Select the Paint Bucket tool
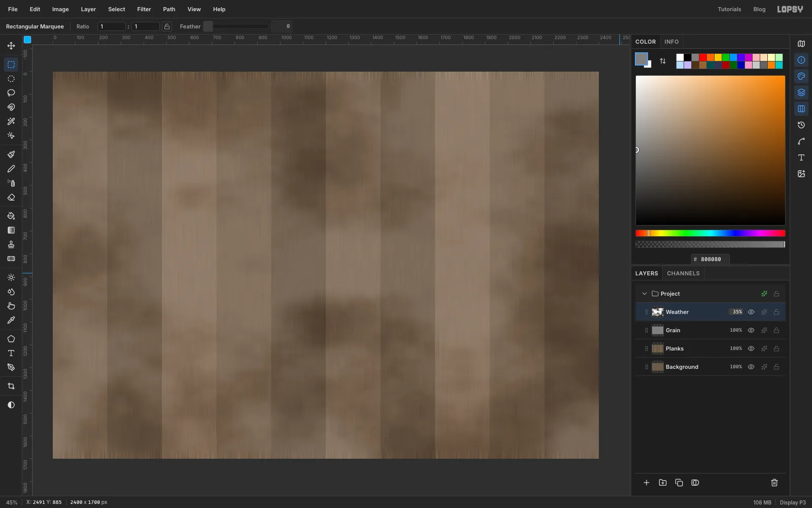 [11, 216]
